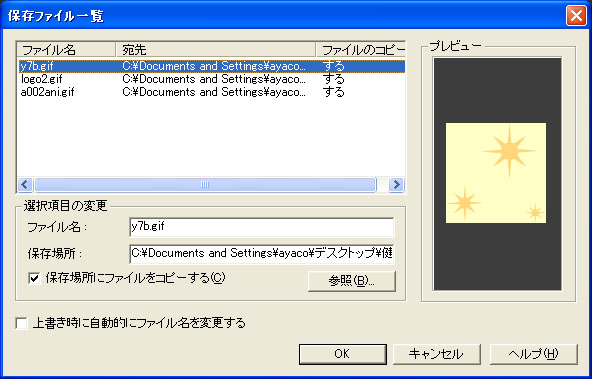Click the left scroll arrow in the file list

(x=25, y=184)
